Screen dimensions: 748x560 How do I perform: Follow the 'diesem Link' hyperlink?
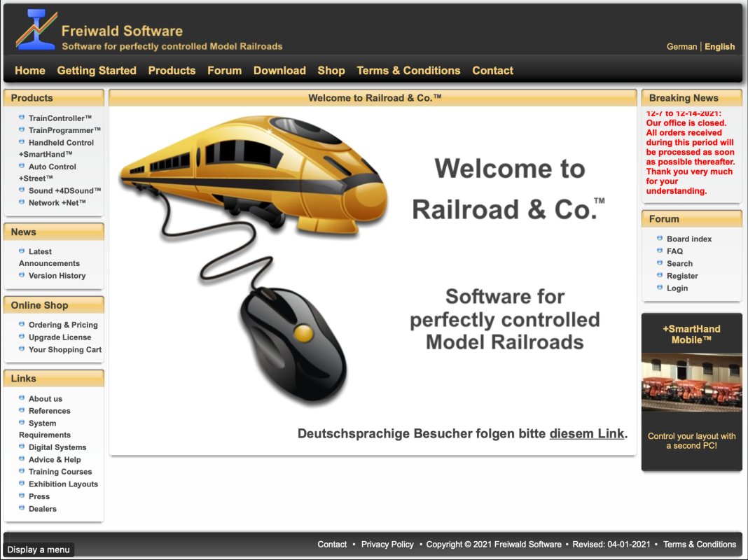tap(586, 434)
